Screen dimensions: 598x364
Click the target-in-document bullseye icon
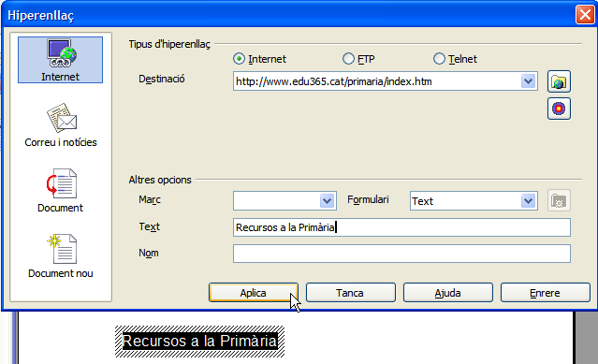point(559,109)
